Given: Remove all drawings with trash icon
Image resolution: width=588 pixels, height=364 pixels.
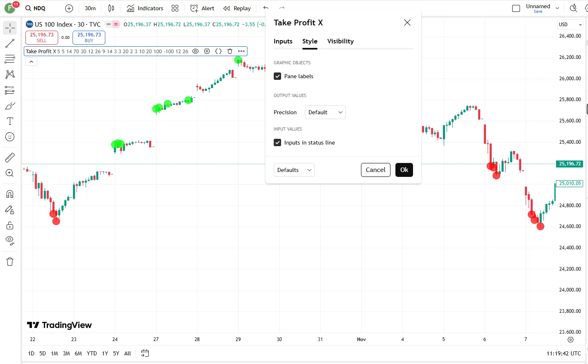Looking at the screenshot, I should pos(10,261).
